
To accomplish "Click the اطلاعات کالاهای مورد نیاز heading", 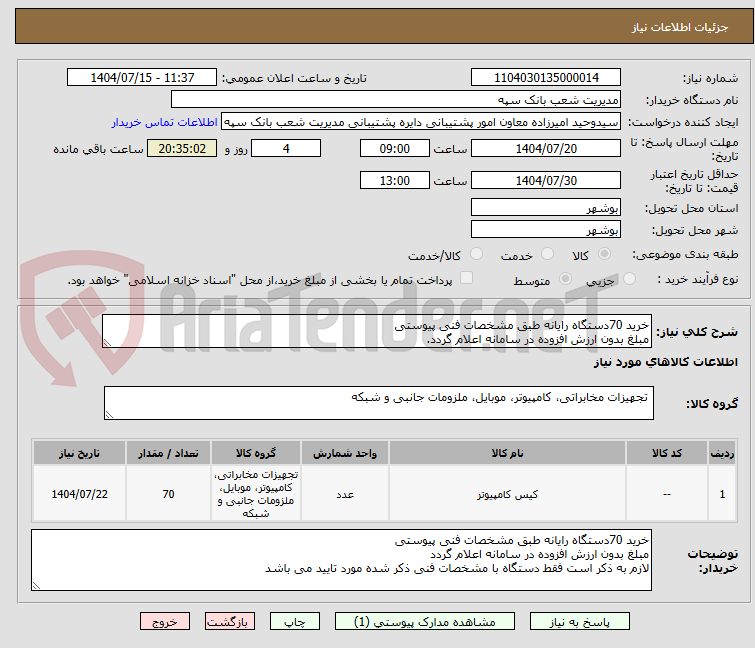I will pos(665,362).
